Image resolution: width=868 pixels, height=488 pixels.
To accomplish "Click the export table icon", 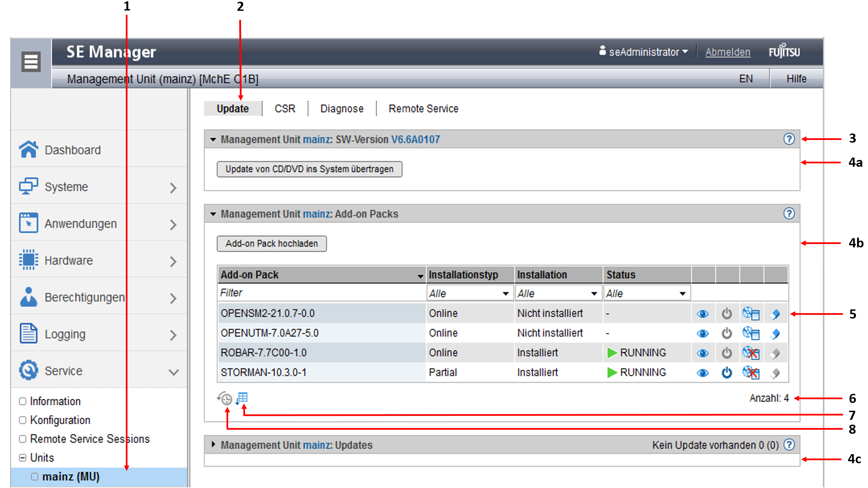I will (x=242, y=398).
